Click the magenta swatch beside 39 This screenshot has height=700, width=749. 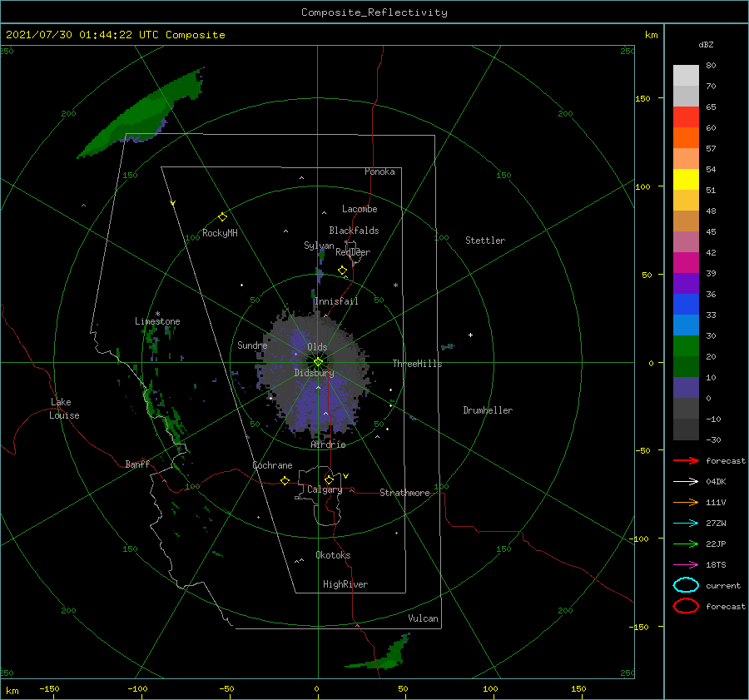click(686, 262)
